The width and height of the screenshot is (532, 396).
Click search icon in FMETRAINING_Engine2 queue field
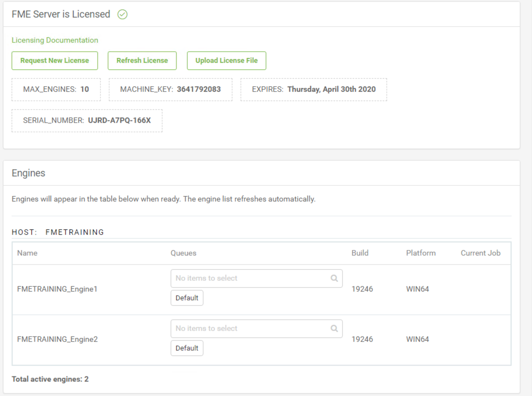[x=334, y=328]
